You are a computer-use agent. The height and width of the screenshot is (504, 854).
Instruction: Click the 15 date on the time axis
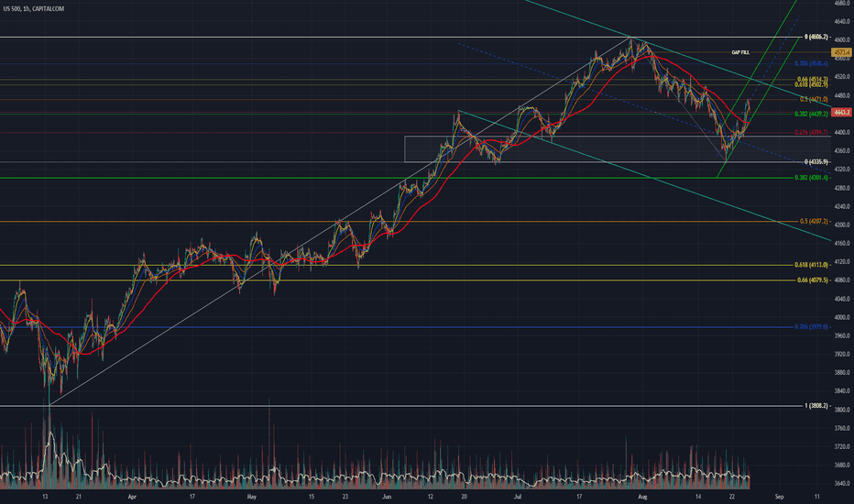(312, 497)
